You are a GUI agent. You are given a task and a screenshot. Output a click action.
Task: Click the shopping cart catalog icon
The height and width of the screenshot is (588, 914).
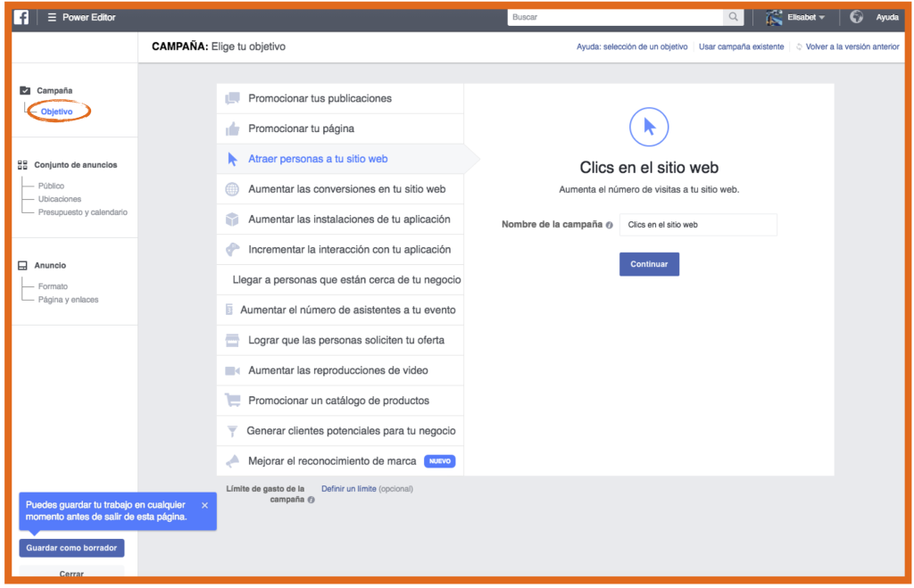point(232,401)
